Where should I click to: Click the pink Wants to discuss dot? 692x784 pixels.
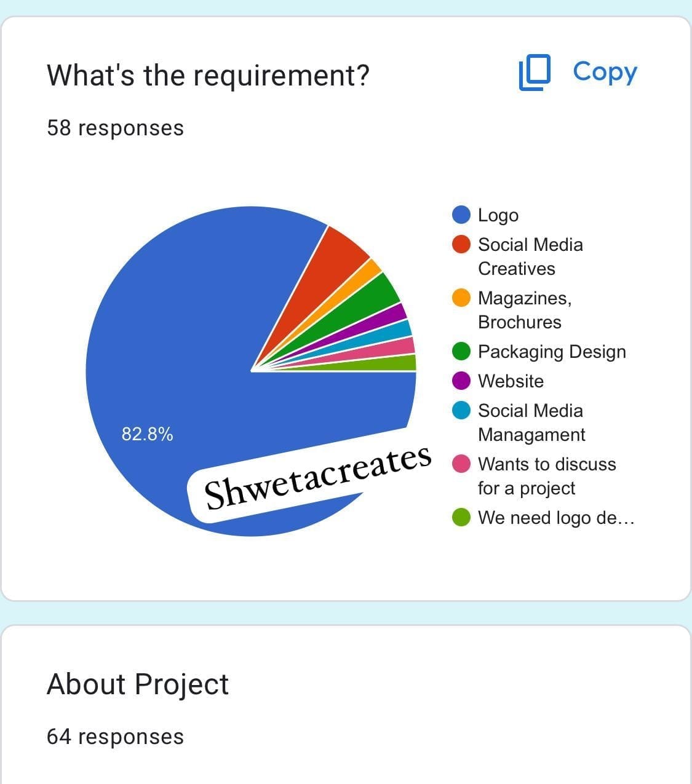click(x=461, y=464)
